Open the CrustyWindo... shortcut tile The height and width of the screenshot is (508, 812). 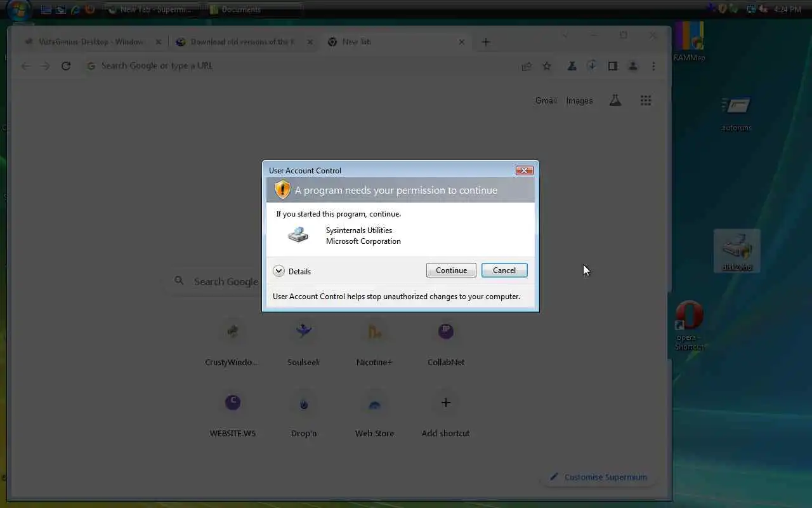(x=232, y=343)
